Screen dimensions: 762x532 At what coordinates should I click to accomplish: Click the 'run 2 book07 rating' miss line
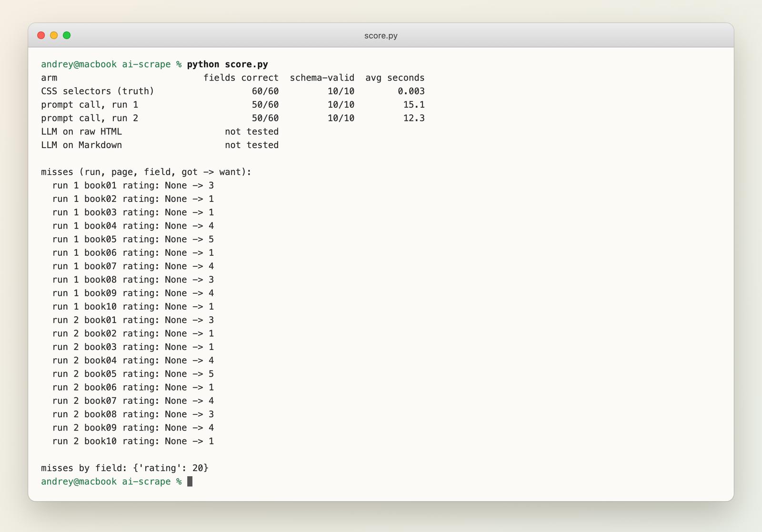[133, 401]
